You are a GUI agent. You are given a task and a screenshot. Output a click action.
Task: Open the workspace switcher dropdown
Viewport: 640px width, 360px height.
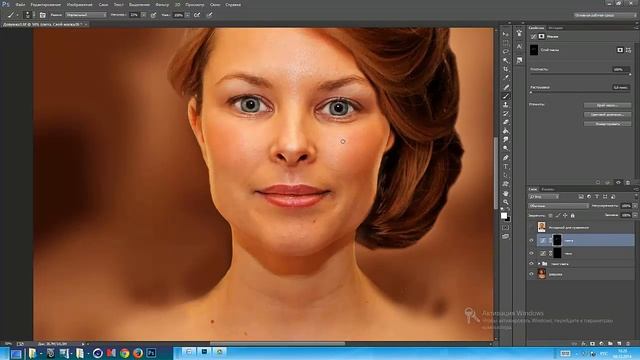[605, 15]
